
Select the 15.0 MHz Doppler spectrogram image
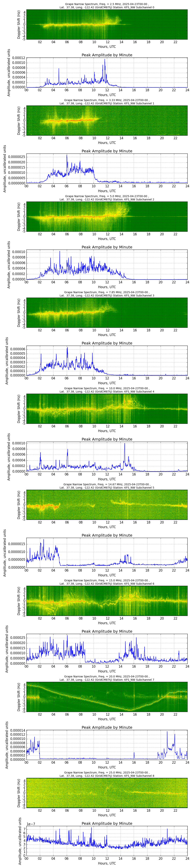[x=107, y=600]
